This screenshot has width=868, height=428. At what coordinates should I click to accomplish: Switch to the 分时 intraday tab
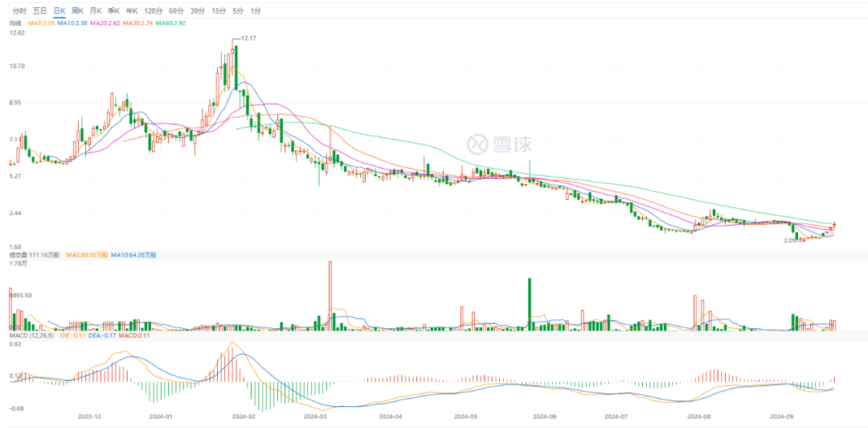(19, 11)
